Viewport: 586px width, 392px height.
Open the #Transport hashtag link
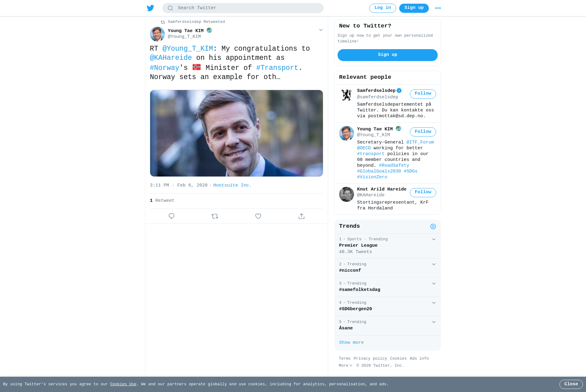tap(277, 68)
